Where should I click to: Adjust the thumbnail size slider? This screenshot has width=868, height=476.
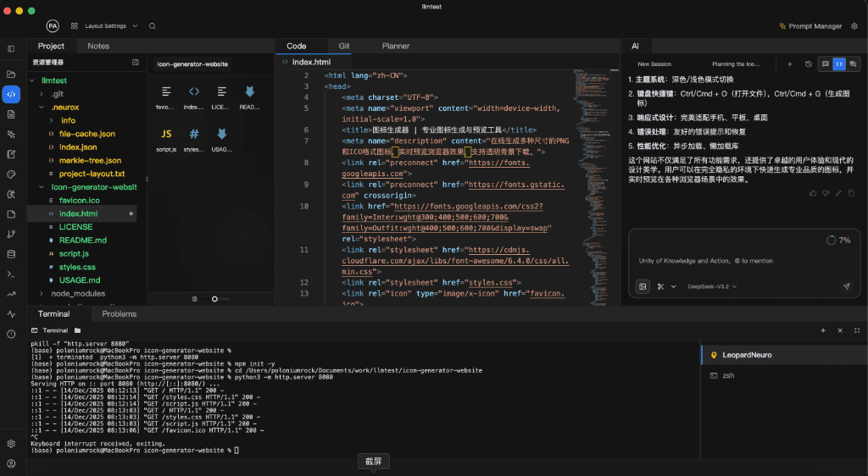(x=214, y=298)
